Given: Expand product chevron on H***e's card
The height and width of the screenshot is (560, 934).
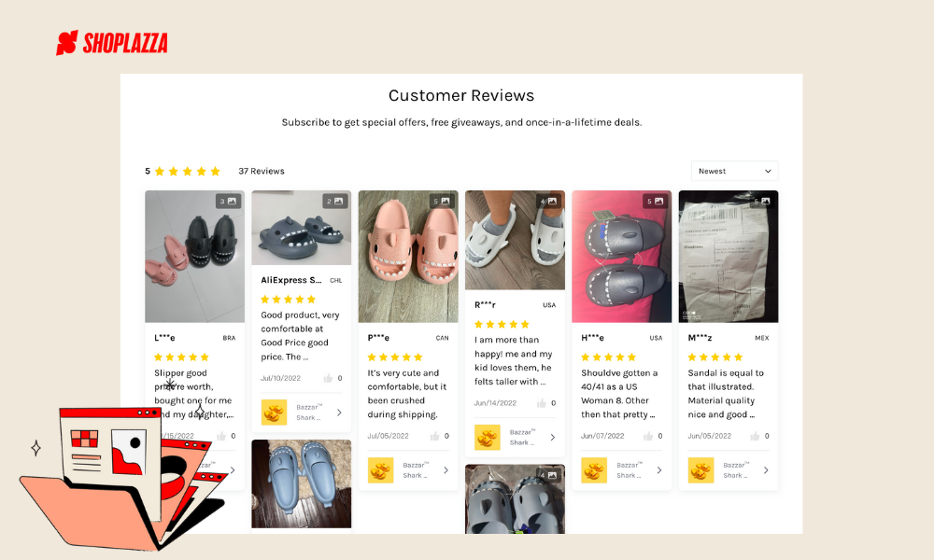Looking at the screenshot, I should 659,469.
